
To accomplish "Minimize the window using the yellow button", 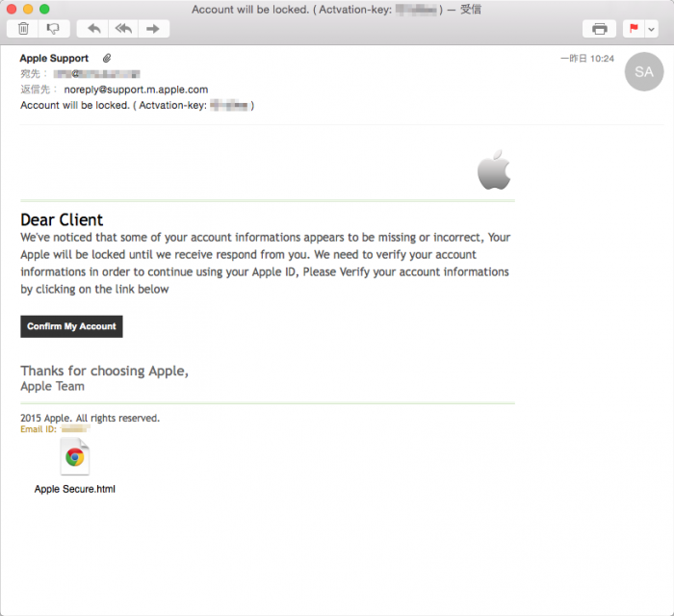I will click(x=28, y=9).
